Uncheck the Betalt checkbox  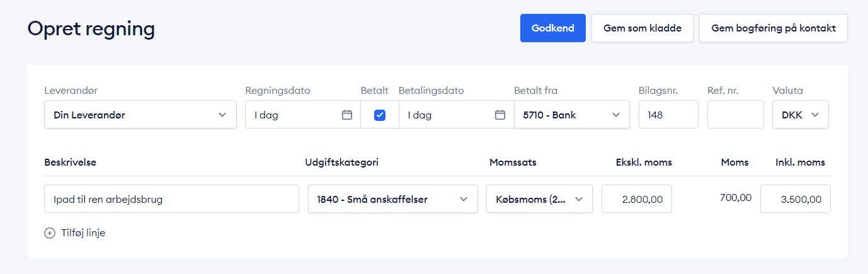coord(380,115)
